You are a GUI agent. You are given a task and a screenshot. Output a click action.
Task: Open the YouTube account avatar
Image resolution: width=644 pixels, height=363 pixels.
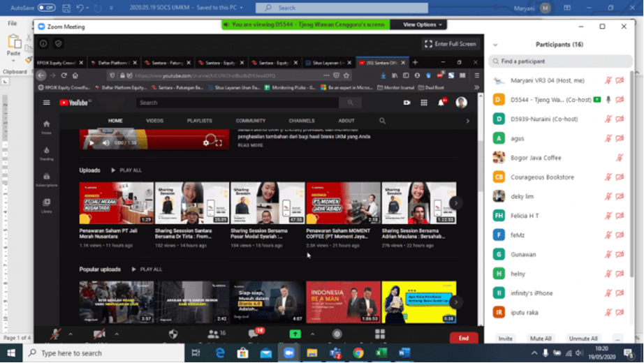pyautogui.click(x=461, y=102)
